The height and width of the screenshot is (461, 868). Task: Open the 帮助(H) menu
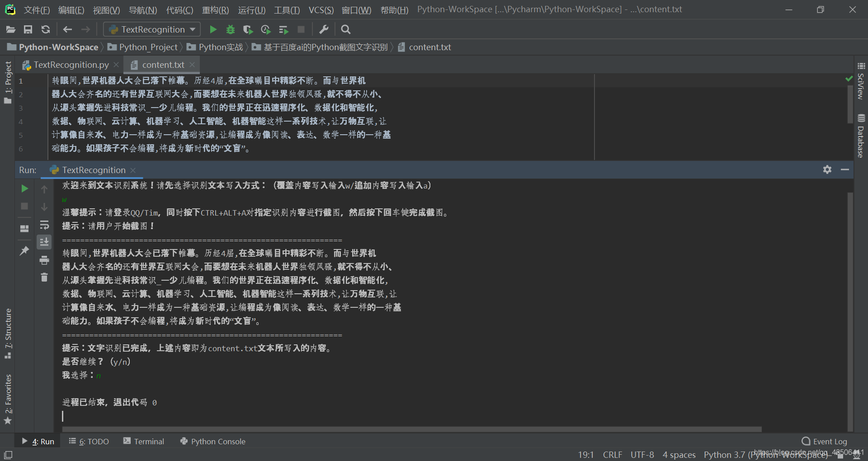pos(394,9)
